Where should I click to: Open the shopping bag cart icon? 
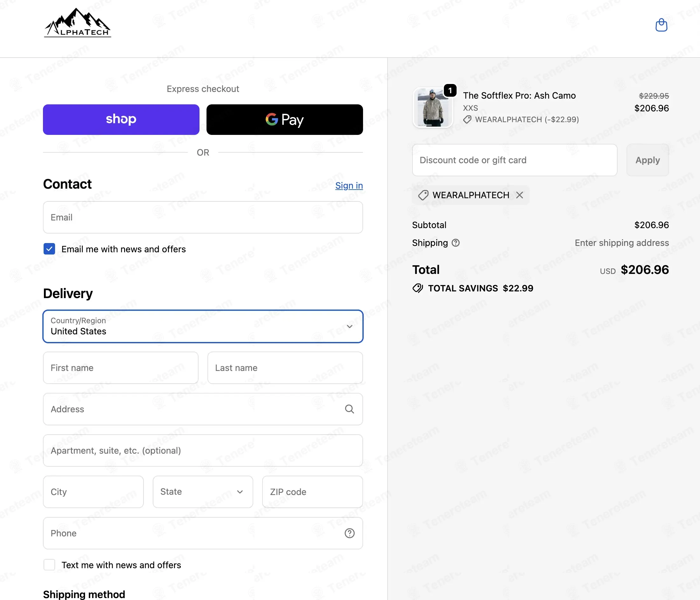(661, 25)
